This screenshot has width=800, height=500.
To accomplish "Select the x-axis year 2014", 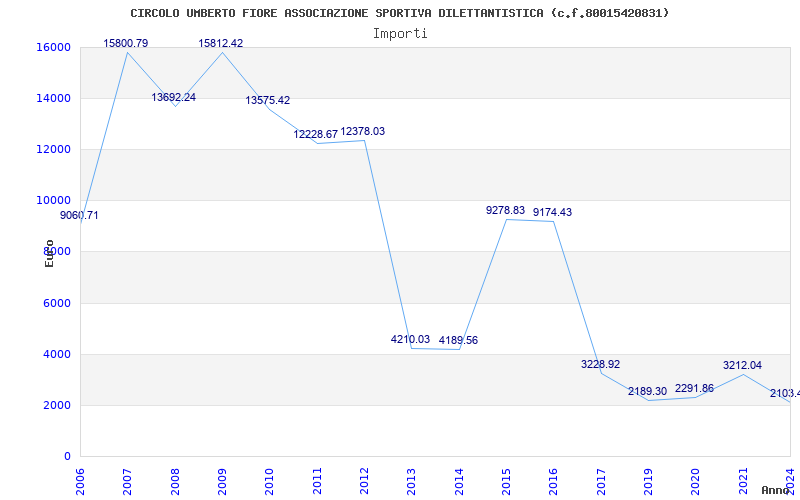I will [x=459, y=481].
